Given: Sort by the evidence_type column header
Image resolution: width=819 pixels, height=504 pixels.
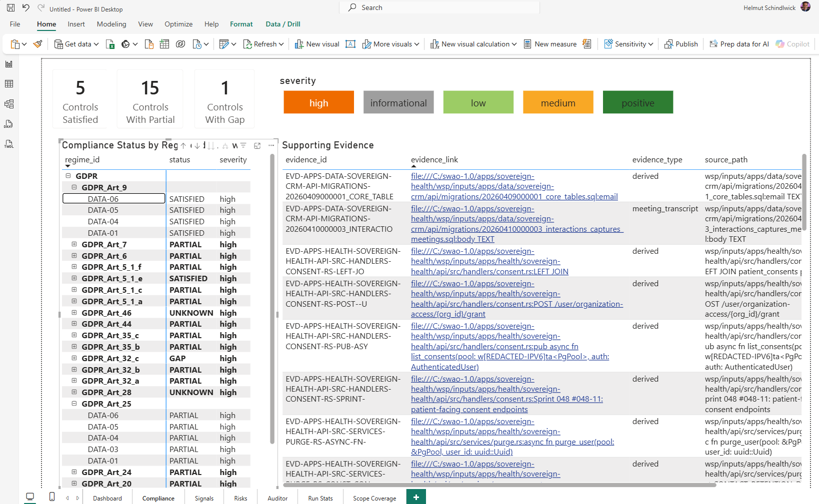Looking at the screenshot, I should [x=657, y=160].
